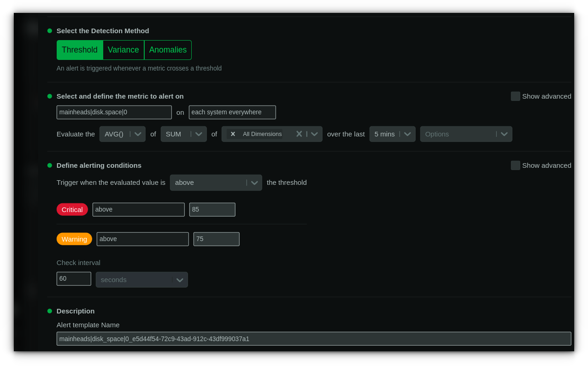This screenshot has height=366, width=588.
Task: Open the Options dropdown
Action: pyautogui.click(x=466, y=134)
